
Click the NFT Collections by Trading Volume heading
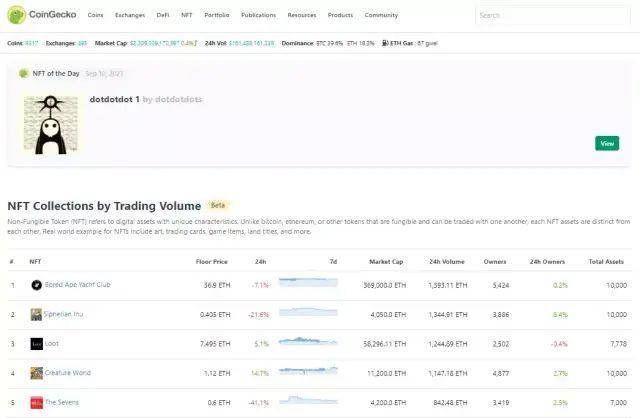pyautogui.click(x=104, y=206)
